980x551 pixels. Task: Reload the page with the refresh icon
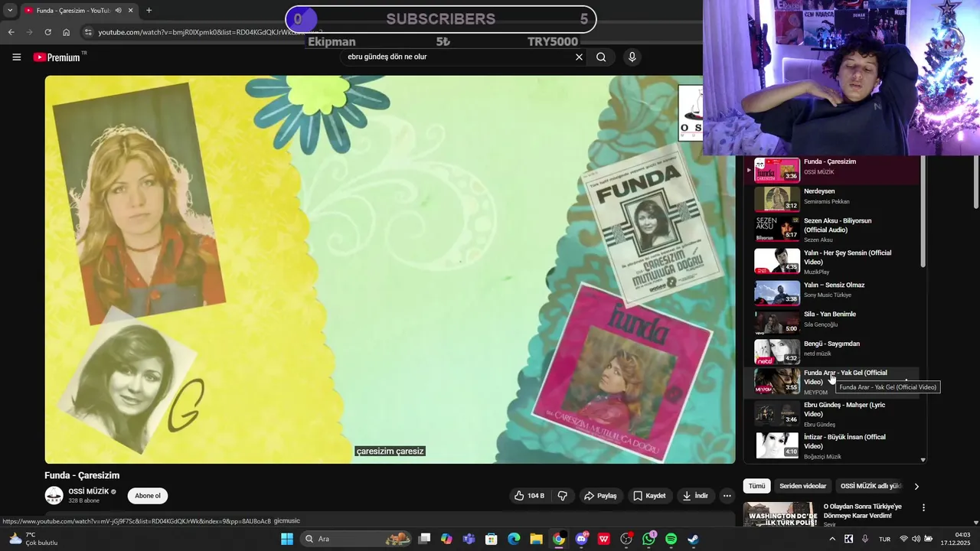47,32
